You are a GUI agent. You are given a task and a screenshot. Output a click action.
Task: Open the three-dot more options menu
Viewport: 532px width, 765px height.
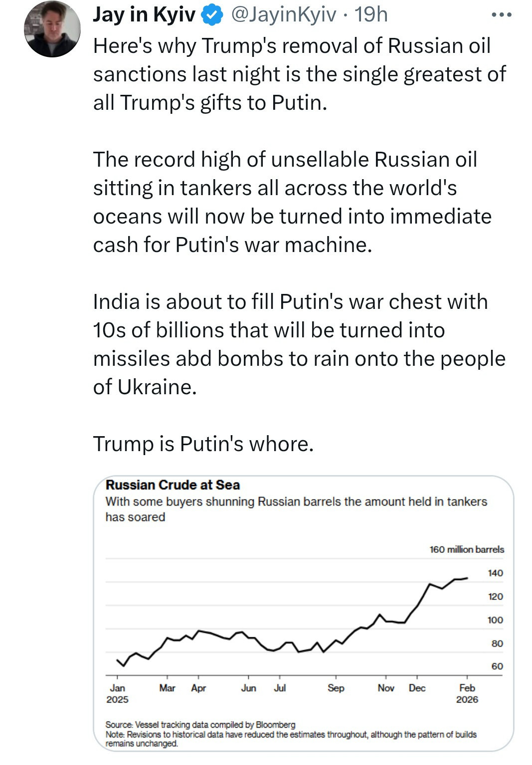(501, 15)
